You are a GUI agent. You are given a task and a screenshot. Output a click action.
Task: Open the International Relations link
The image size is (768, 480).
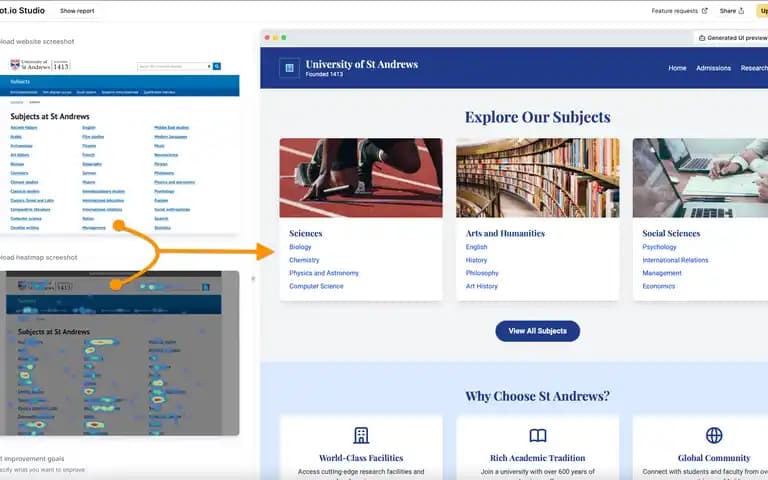point(675,260)
